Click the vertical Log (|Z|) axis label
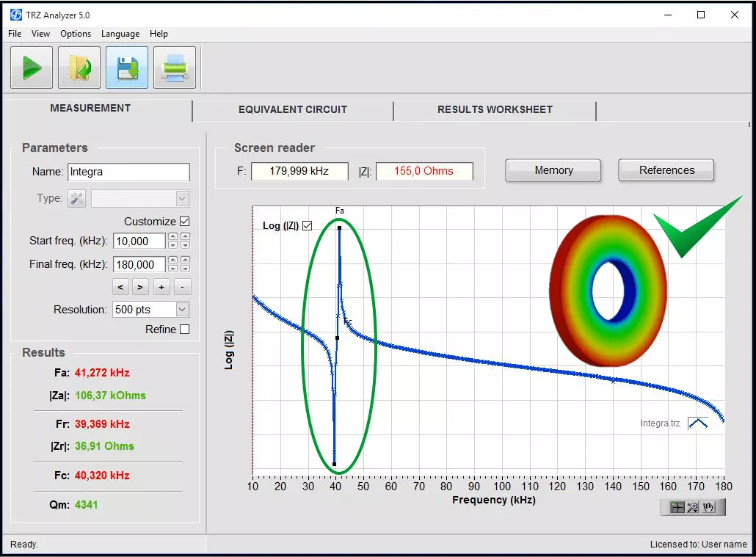Image resolution: width=756 pixels, height=557 pixels. tap(229, 350)
